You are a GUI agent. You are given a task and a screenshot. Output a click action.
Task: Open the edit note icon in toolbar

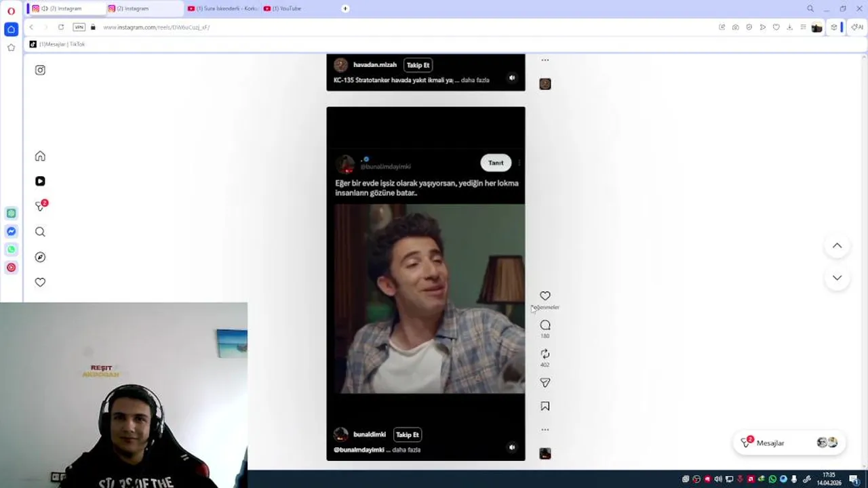click(722, 27)
